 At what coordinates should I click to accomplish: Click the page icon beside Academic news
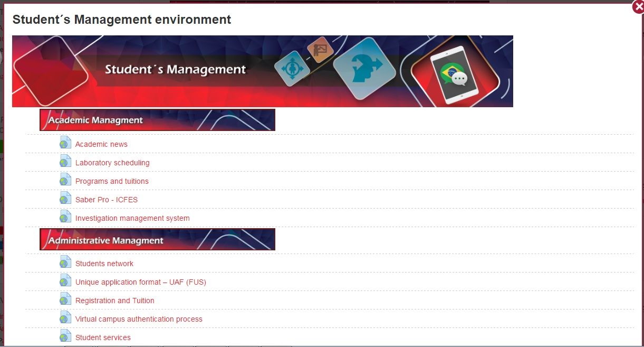pyautogui.click(x=65, y=143)
